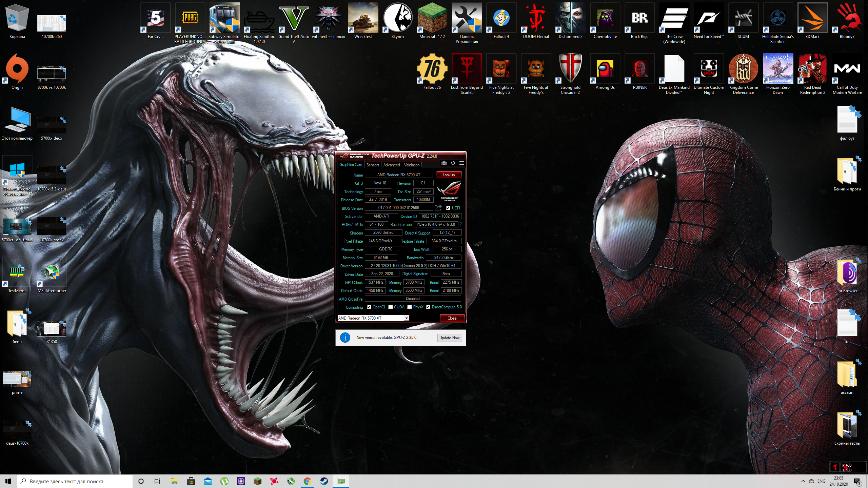The width and height of the screenshot is (868, 488).
Task: Toggle the UEFI checkbox
Action: coord(448,208)
